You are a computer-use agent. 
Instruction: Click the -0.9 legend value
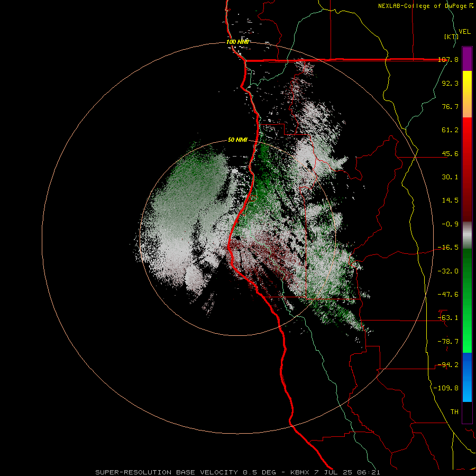tap(450, 224)
